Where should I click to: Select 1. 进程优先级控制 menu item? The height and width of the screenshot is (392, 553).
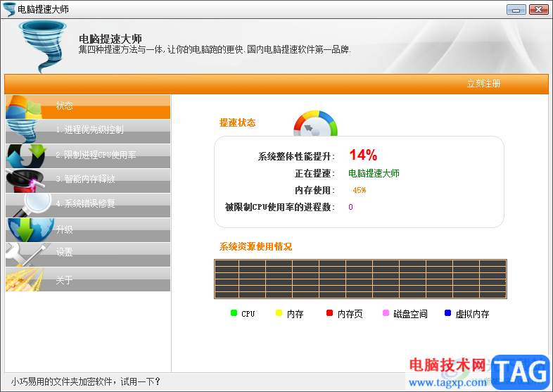[x=87, y=132]
